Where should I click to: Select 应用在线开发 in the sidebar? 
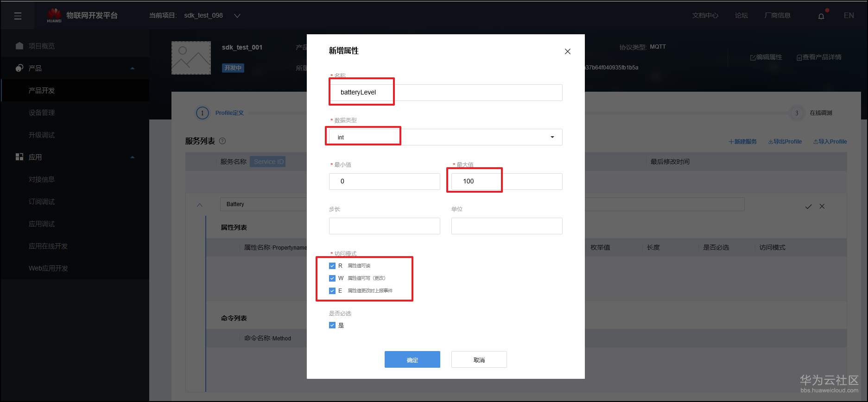tap(48, 246)
